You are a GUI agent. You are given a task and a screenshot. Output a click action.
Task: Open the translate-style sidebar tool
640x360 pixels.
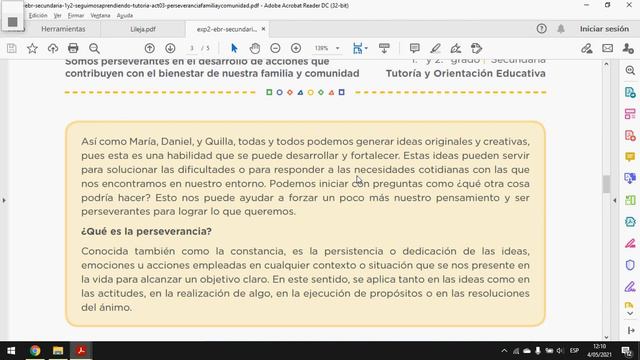point(630,178)
